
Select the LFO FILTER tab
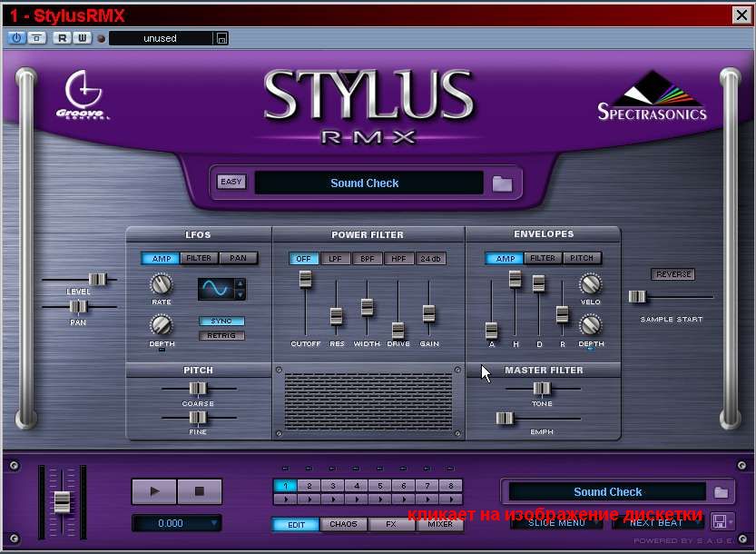[x=199, y=258]
